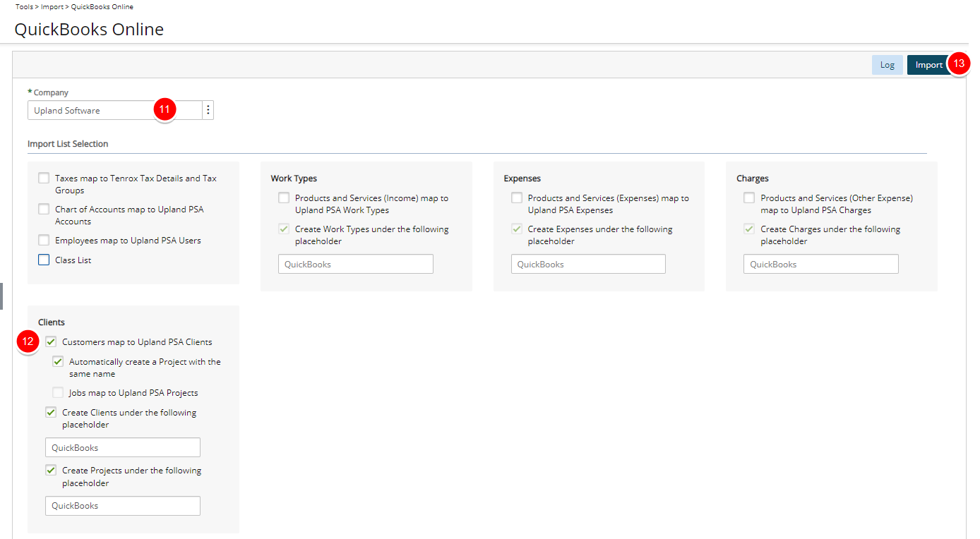The image size is (980, 539).
Task: Click the Work Types section heading
Action: 294,178
